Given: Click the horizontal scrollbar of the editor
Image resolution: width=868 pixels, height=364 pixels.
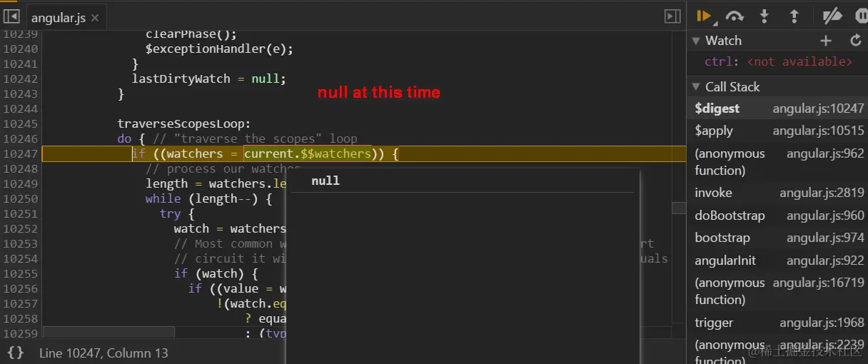Looking at the screenshot, I should point(108,332).
